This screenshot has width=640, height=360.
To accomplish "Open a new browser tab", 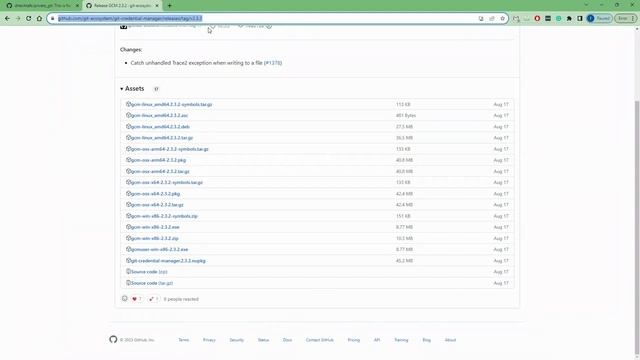I will [170, 6].
